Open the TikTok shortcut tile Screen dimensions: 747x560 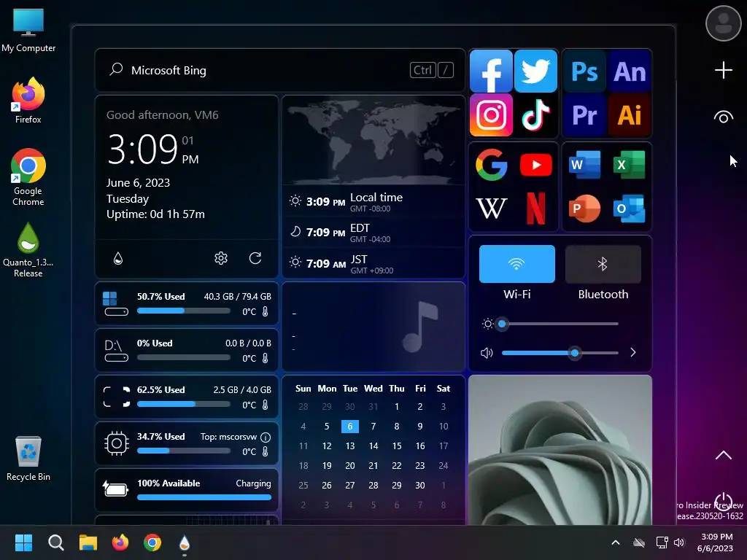(x=536, y=114)
